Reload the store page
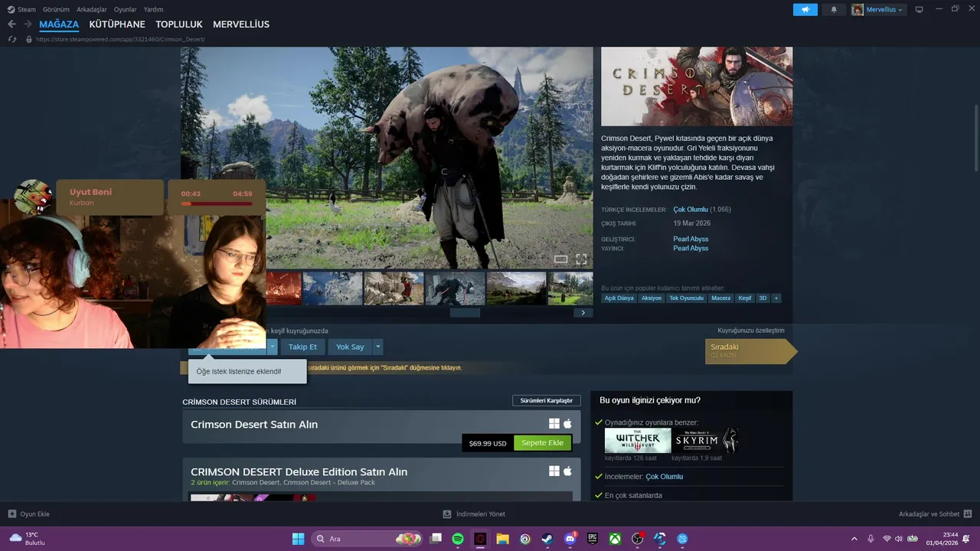The width and height of the screenshot is (980, 551). point(11,39)
